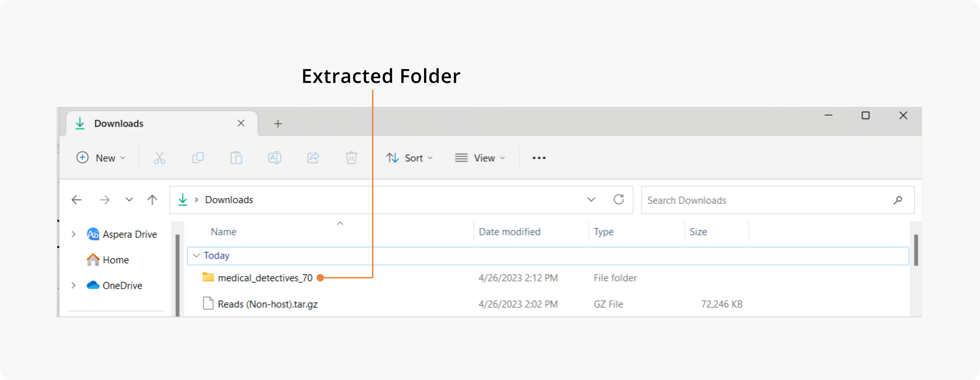This screenshot has height=380, width=980.
Task: Sort by Size column header
Action: point(698,231)
